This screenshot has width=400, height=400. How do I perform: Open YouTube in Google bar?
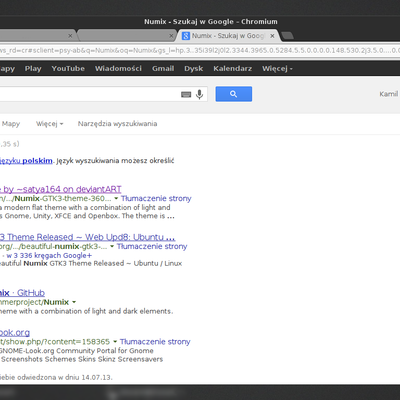pos(68,68)
